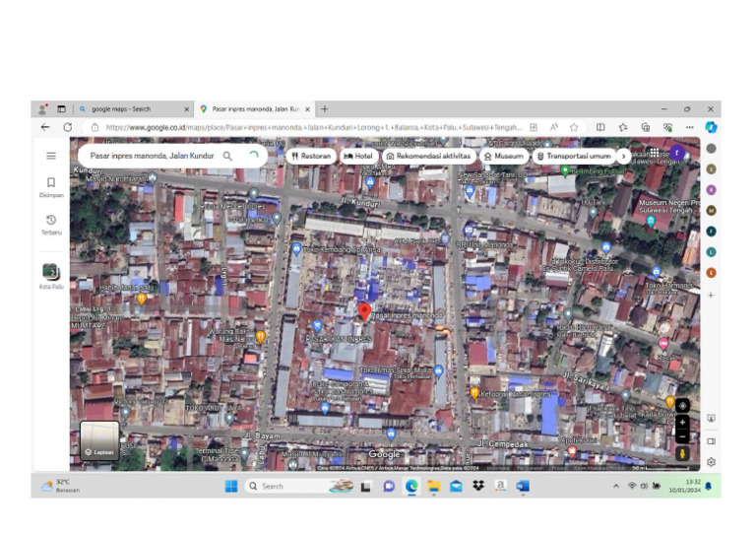Click the my location button
The image size is (756, 535).
tap(682, 406)
